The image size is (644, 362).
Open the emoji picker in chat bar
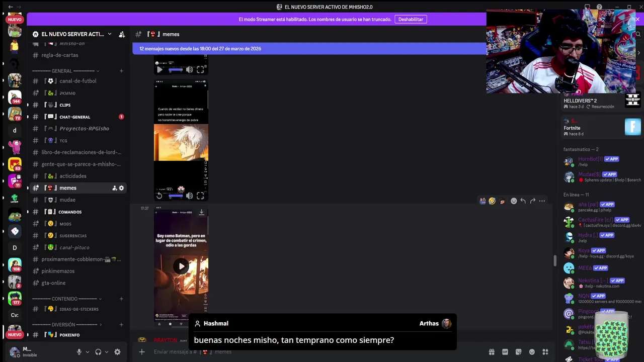pyautogui.click(x=532, y=352)
